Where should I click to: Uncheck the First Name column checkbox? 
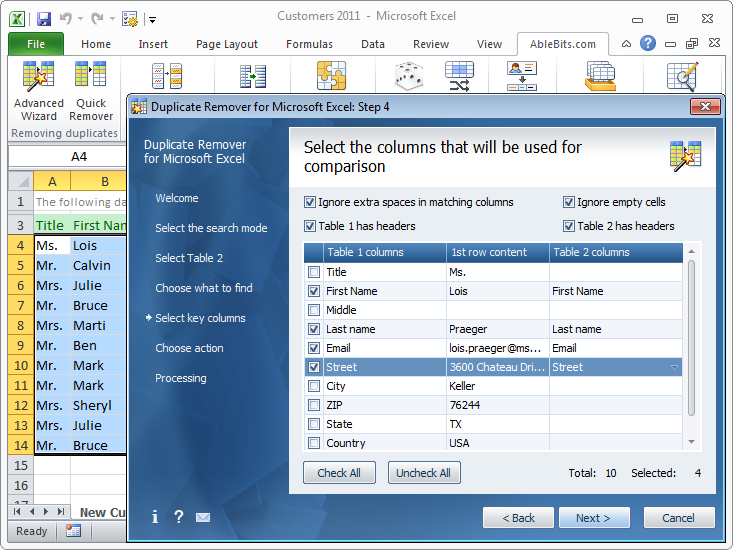pos(314,291)
